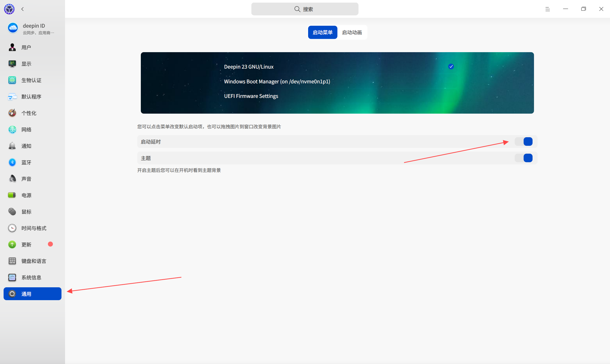This screenshot has height=364, width=610.
Task: Open the title bar hamburger menu
Action: [548, 9]
